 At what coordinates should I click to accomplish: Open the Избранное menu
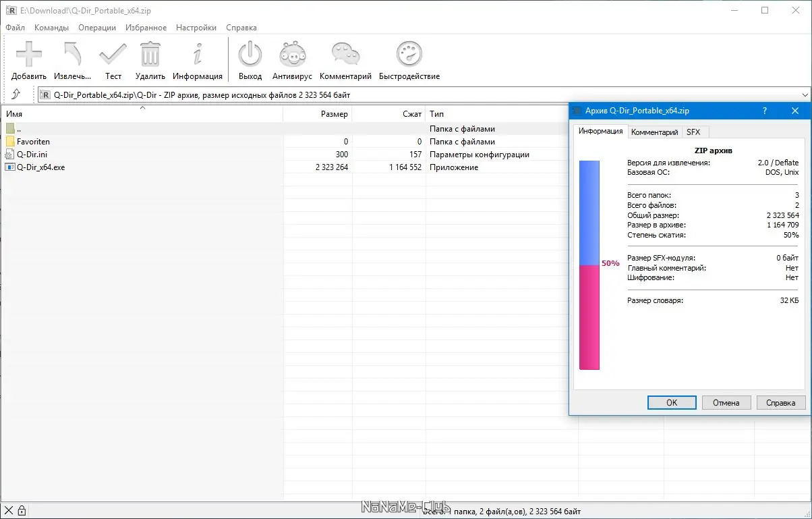click(x=146, y=28)
